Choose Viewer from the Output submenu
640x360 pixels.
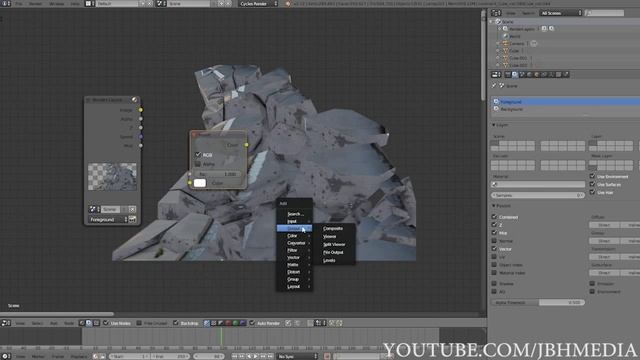point(330,236)
